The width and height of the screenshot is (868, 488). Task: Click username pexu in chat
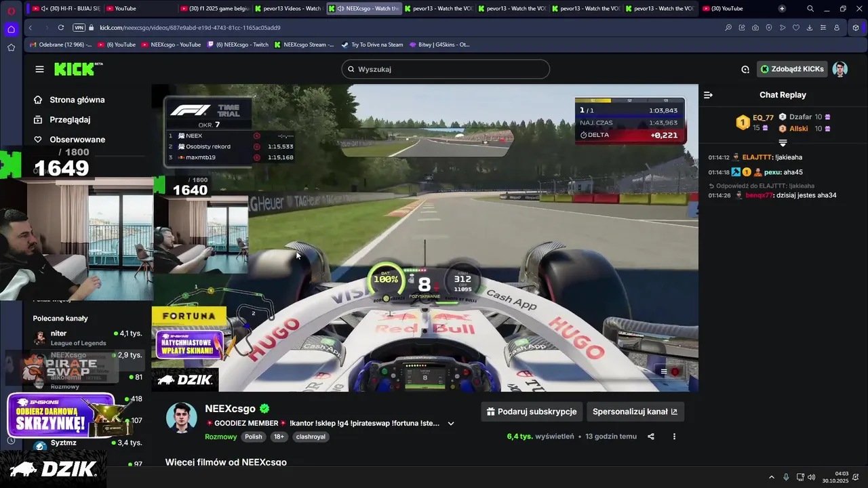[772, 172]
